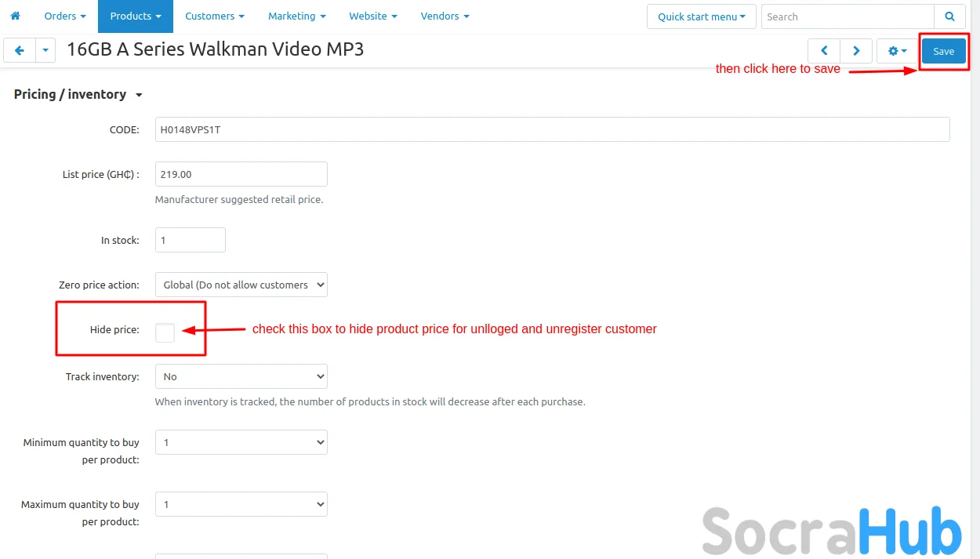Open Minimum quantity to buy dropdown
Image resolution: width=980 pixels, height=559 pixels.
[x=241, y=442]
